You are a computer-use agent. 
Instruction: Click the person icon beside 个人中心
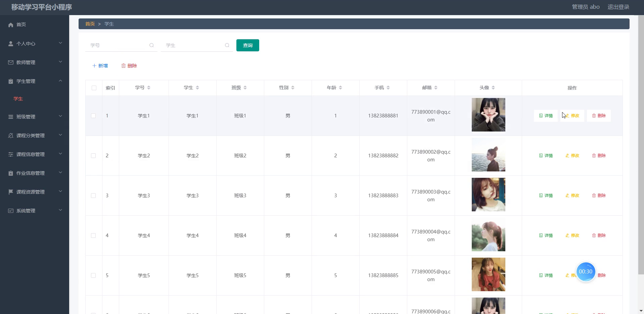click(x=11, y=44)
